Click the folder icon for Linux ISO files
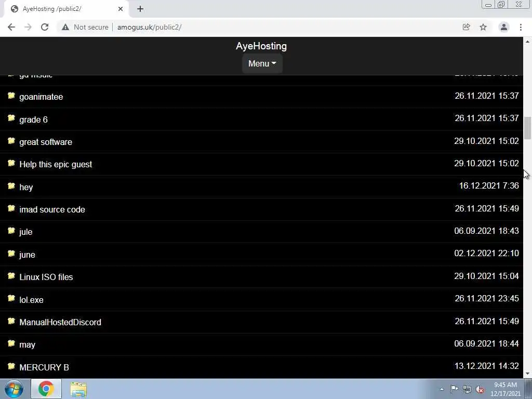Screen dimensions: 532x399 [x=11, y=276]
